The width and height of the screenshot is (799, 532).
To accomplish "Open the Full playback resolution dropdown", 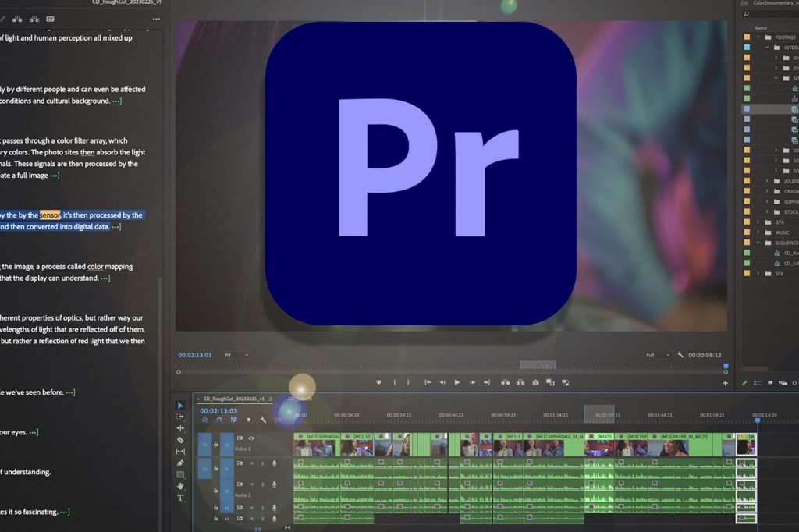I will coord(657,355).
